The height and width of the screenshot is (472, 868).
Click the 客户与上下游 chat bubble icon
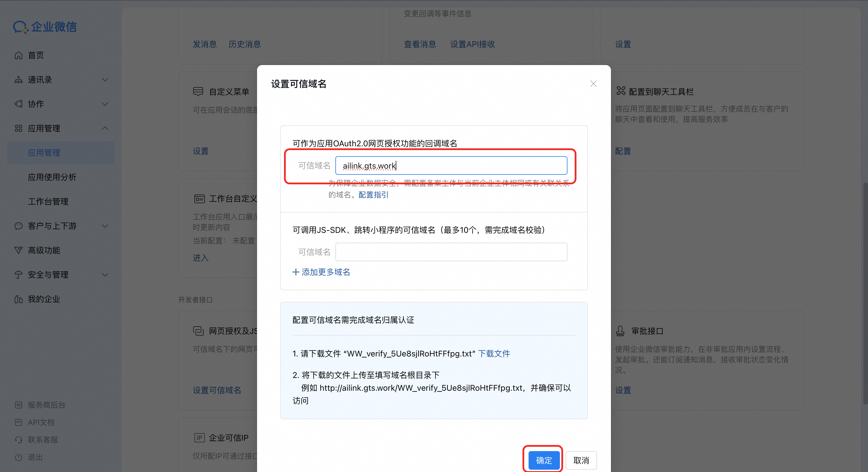click(x=19, y=226)
